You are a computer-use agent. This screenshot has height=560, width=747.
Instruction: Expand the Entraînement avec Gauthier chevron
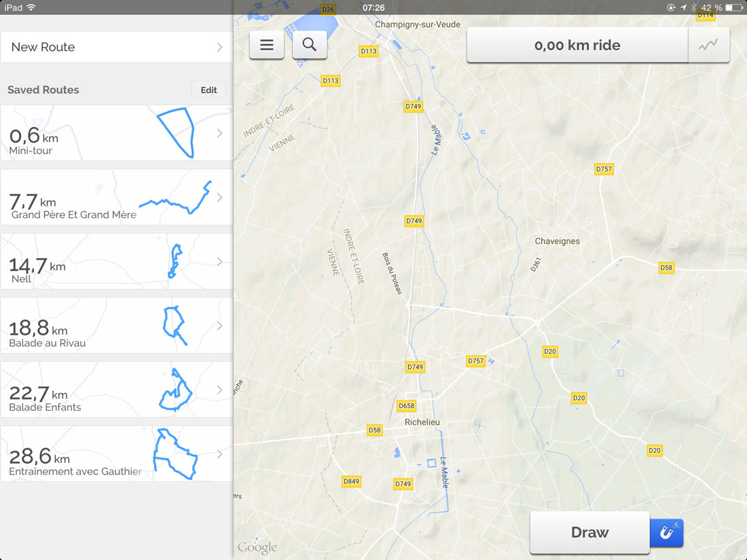[x=219, y=454]
